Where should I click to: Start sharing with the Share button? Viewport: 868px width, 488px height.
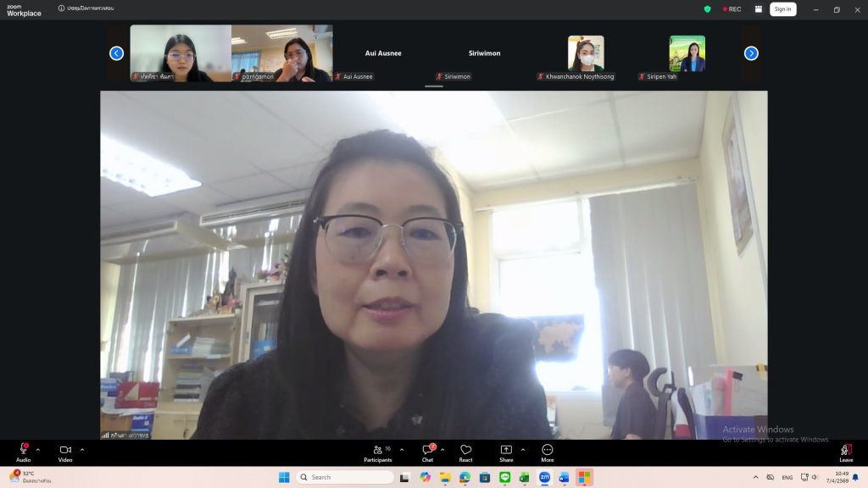click(x=506, y=451)
